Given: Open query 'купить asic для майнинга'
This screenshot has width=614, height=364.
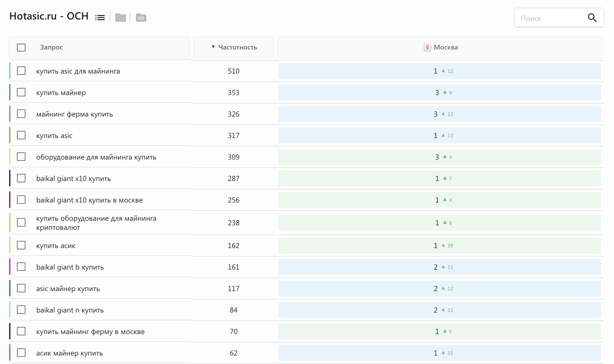Looking at the screenshot, I should [x=78, y=71].
